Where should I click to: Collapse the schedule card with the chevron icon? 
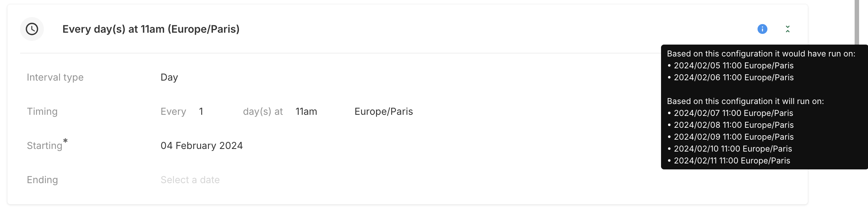click(x=787, y=29)
